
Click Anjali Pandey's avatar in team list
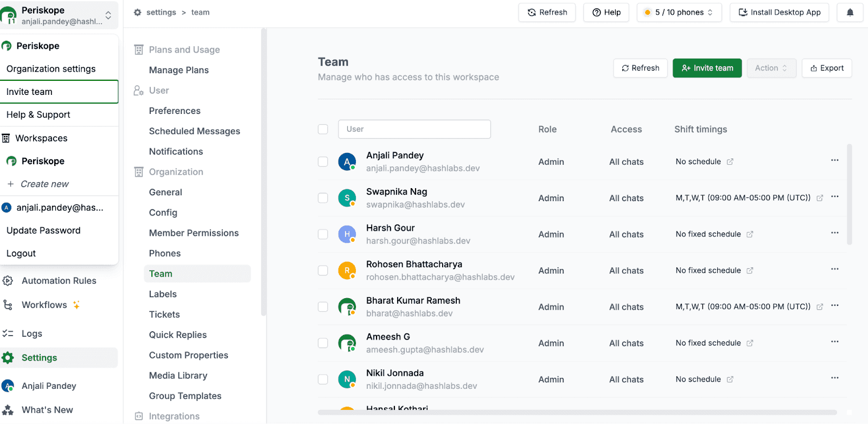[347, 162]
